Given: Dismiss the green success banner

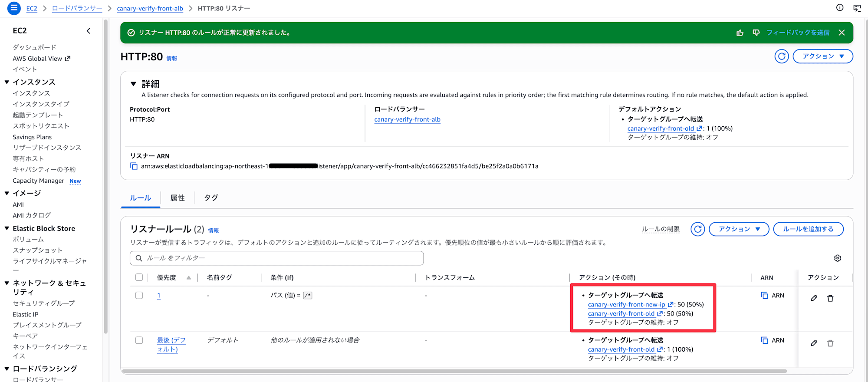Looking at the screenshot, I should tap(842, 33).
